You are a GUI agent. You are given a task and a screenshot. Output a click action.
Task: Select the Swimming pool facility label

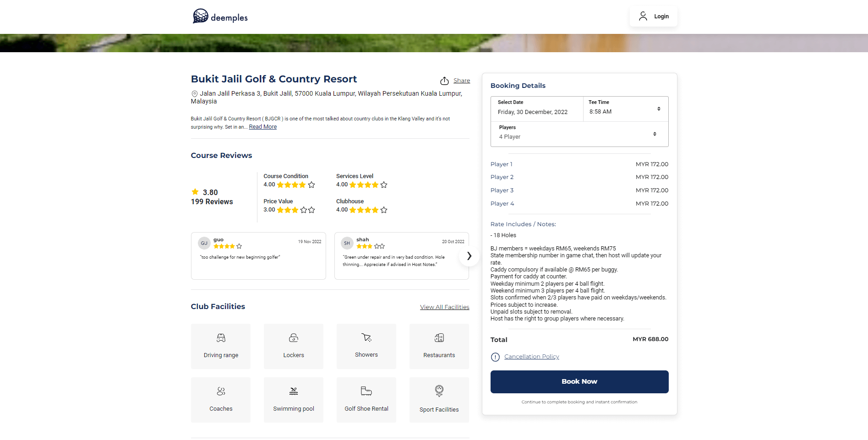(294, 409)
